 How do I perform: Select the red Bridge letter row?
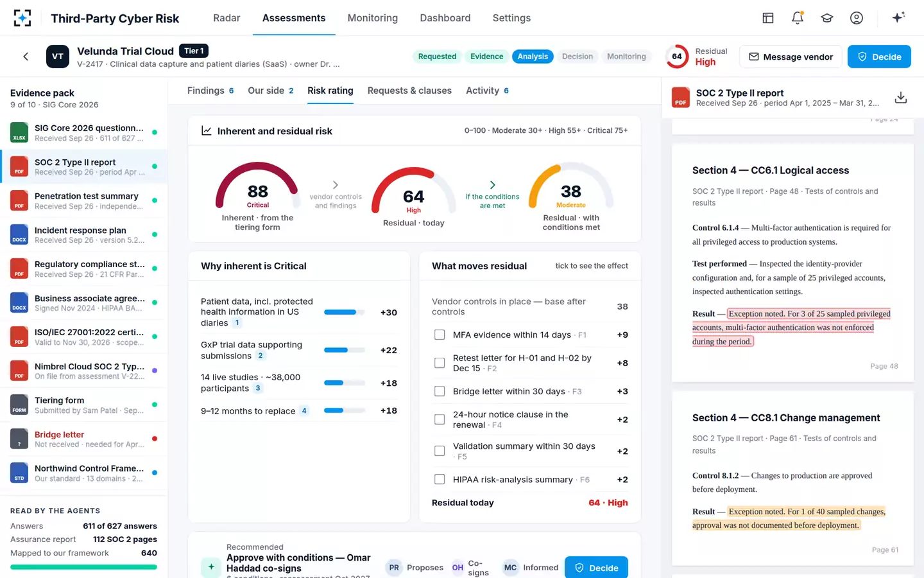click(x=83, y=439)
